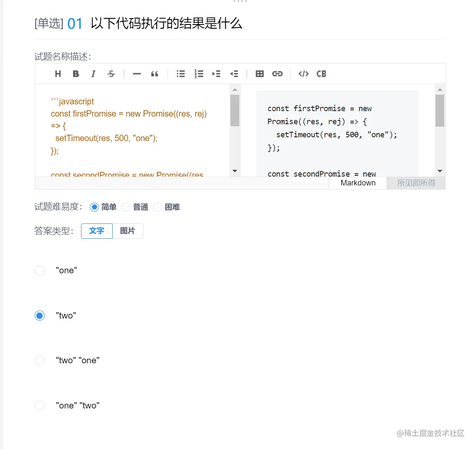
Task: Click 试题名称描述 field label
Action: click(x=62, y=57)
